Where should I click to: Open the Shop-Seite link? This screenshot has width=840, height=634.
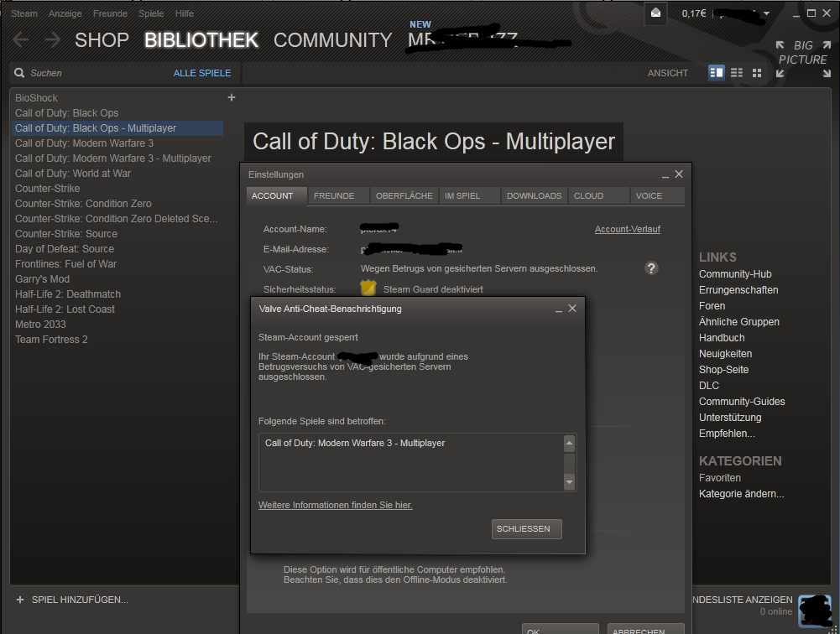tap(723, 370)
